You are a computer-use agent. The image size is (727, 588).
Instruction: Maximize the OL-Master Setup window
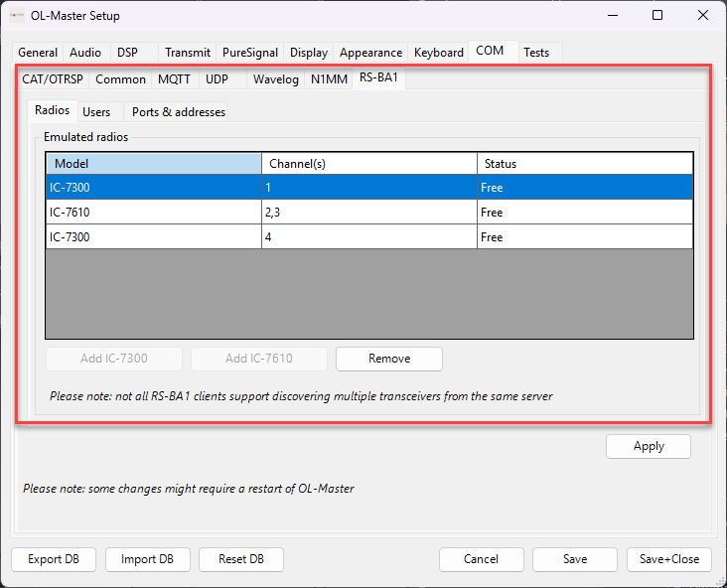pos(657,15)
